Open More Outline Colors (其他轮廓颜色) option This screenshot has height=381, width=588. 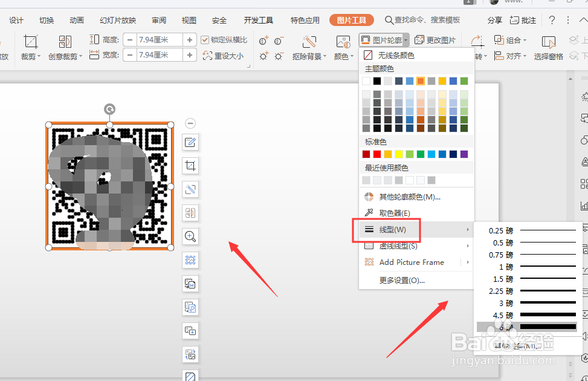coord(416,197)
